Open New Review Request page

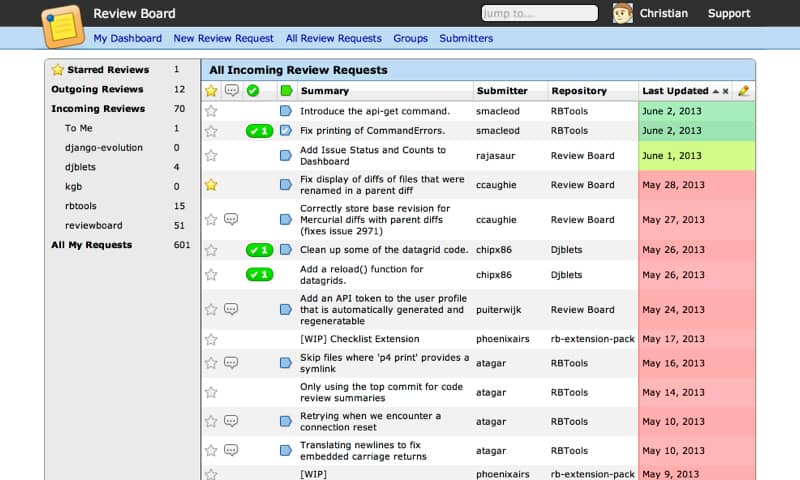pyautogui.click(x=223, y=38)
